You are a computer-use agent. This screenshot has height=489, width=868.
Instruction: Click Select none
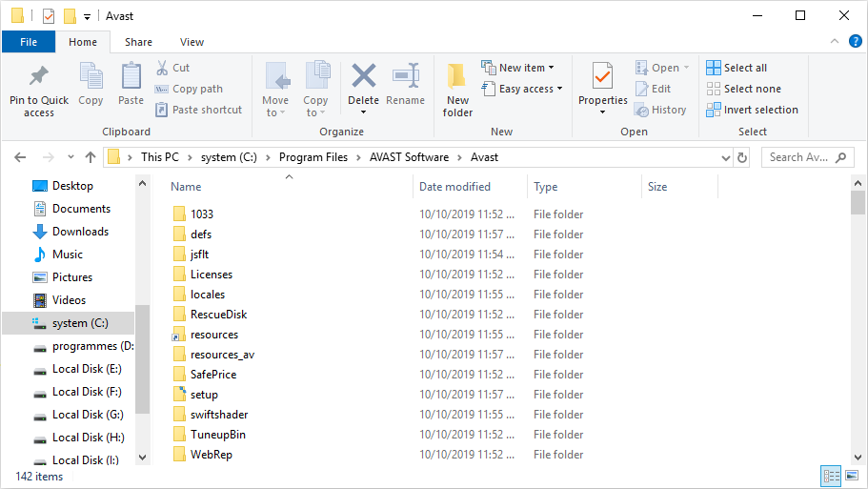(744, 89)
